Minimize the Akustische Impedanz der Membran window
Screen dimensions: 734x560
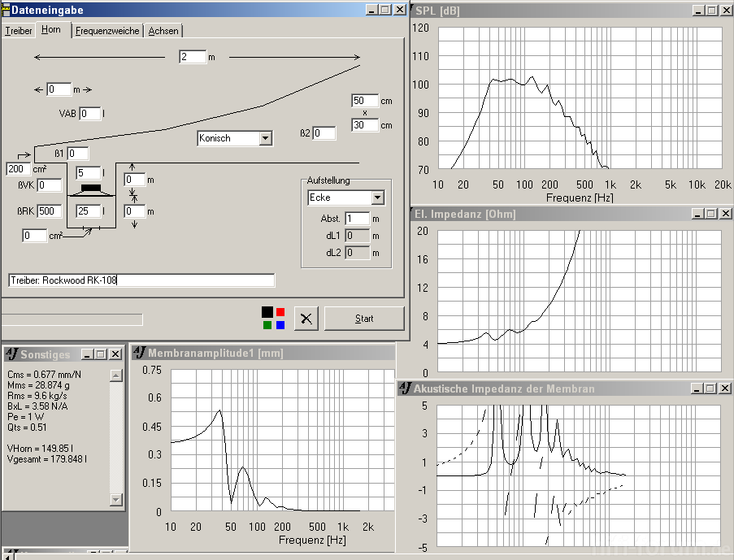point(697,389)
